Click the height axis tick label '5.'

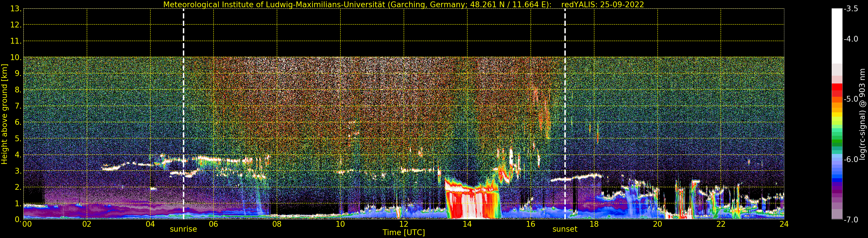pyautogui.click(x=18, y=138)
